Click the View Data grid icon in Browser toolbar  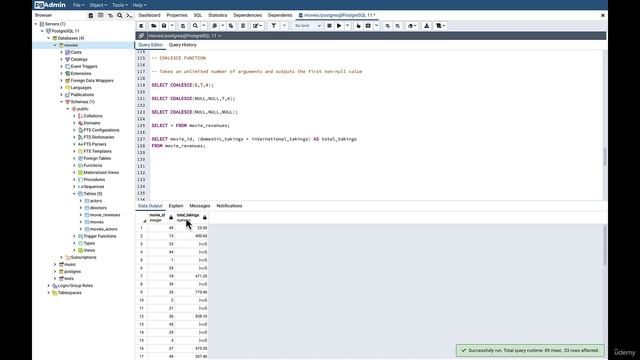coord(100,16)
